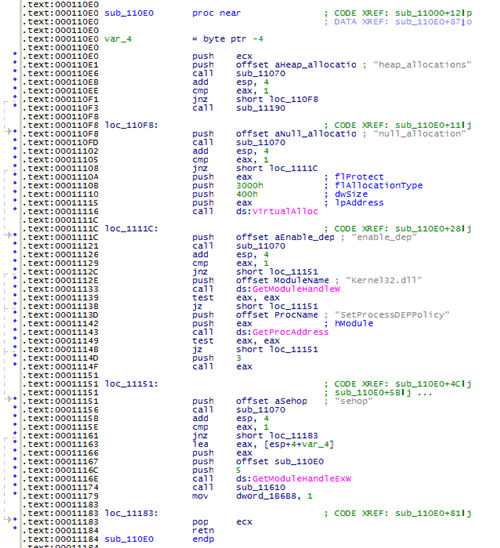Click the loc_11151 label
Viewport: 500px width, 548px height.
(x=131, y=384)
